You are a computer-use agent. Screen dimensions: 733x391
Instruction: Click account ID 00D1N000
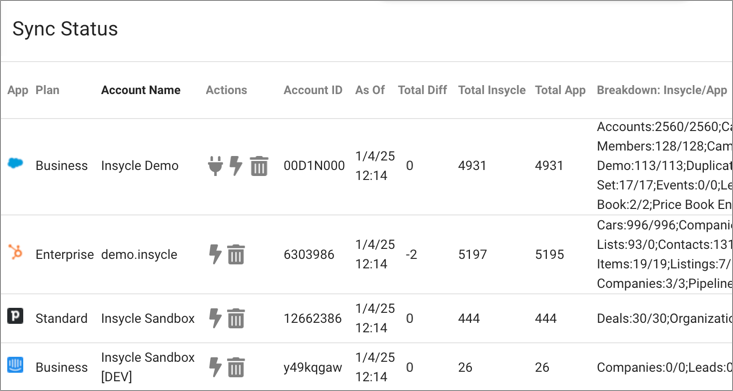pyautogui.click(x=314, y=166)
